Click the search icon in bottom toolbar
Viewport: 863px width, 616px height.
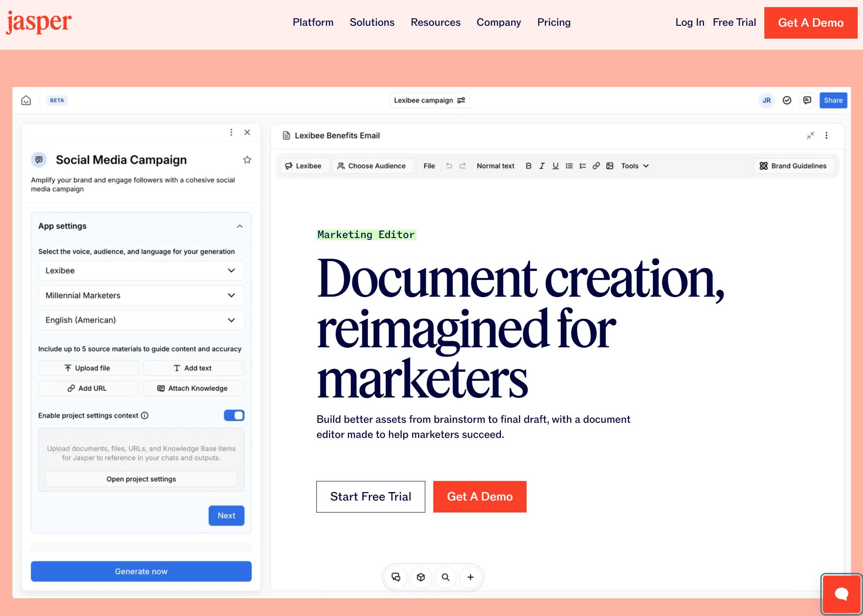pyautogui.click(x=445, y=577)
